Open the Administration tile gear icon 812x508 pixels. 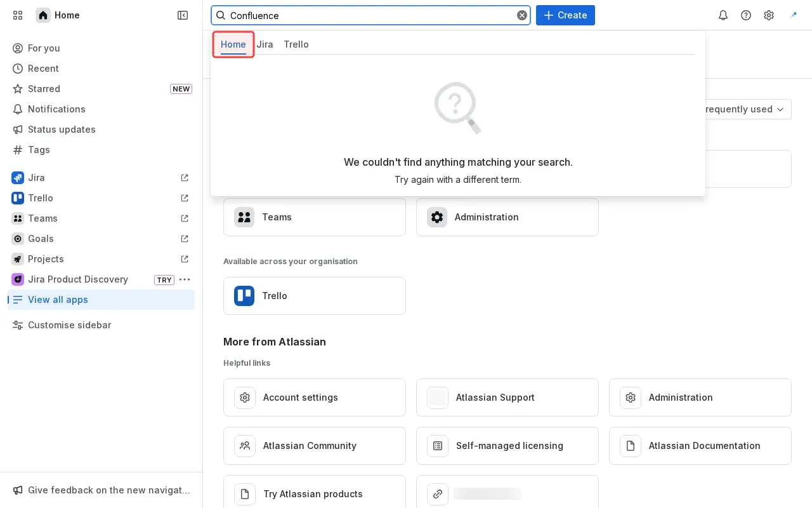pos(437,217)
